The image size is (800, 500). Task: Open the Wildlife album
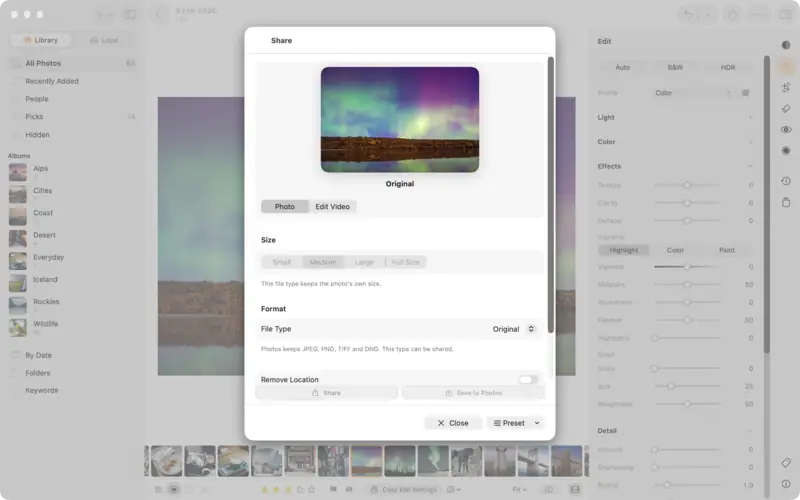[73, 328]
